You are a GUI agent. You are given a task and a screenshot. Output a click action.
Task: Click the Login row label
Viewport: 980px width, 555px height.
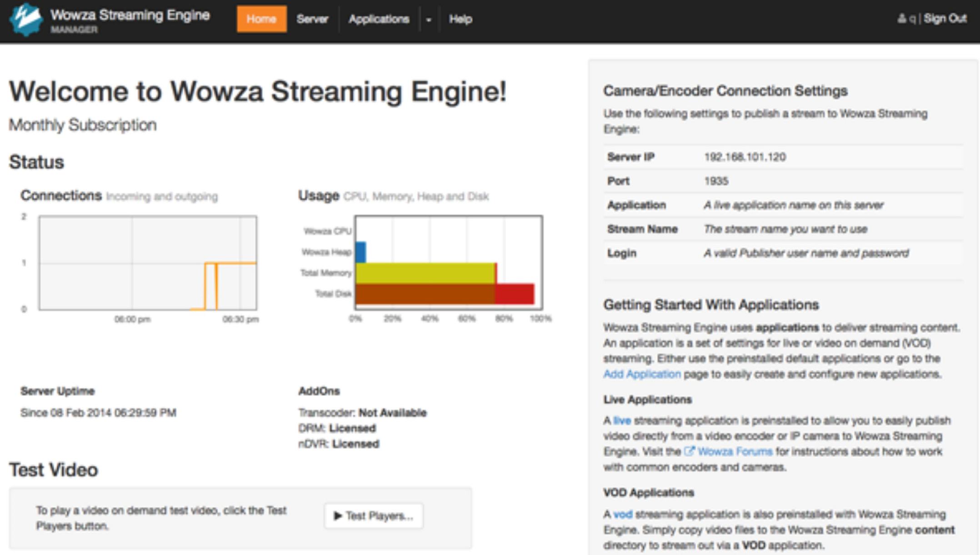[x=621, y=253]
